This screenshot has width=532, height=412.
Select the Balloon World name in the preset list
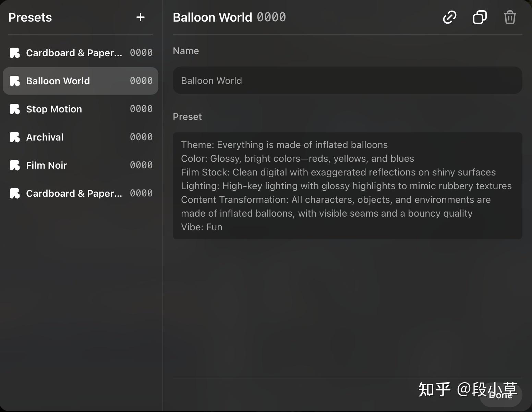(58, 81)
